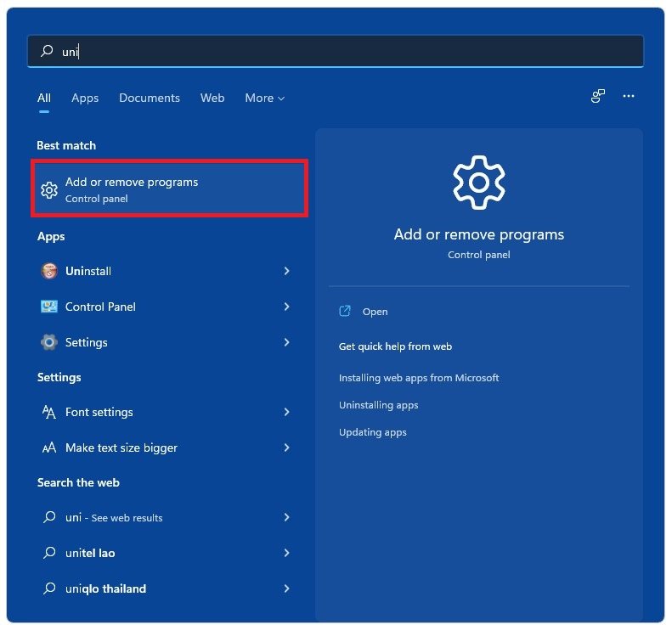
Task: Expand the Uninstall result chevron
Action: (286, 271)
